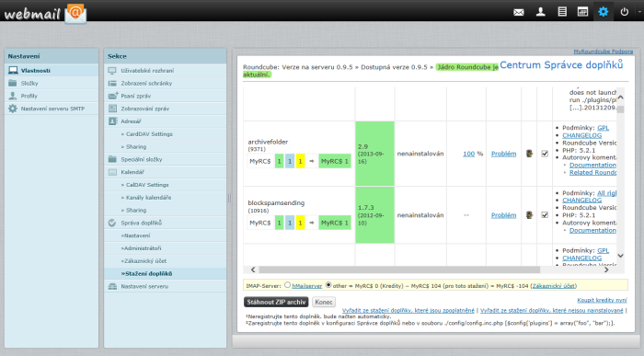Screen dimensions: 644x356
Task: Open Documentation link for blockspamsending
Action: pyautogui.click(x=592, y=230)
